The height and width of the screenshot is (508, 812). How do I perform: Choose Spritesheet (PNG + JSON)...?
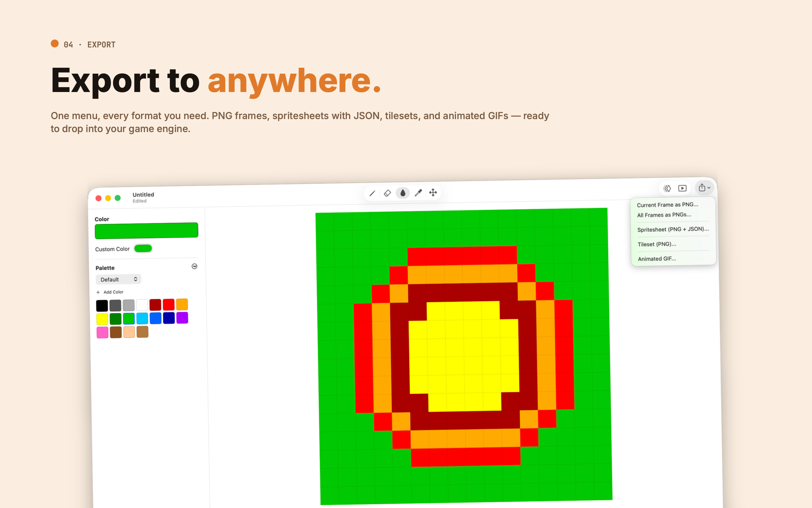(673, 229)
